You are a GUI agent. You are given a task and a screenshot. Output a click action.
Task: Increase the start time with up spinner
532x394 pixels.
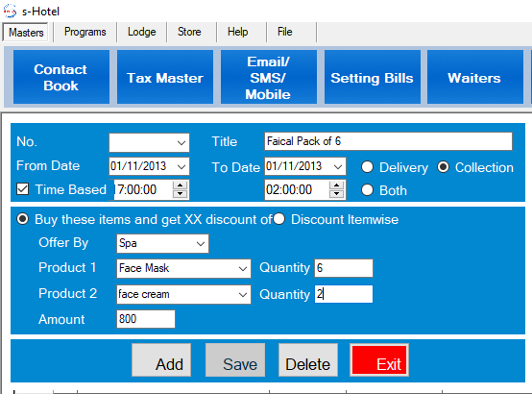click(181, 185)
